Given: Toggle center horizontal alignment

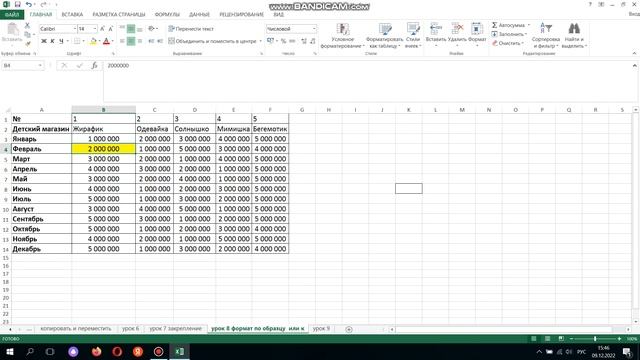Looking at the screenshot, I should (x=131, y=41).
